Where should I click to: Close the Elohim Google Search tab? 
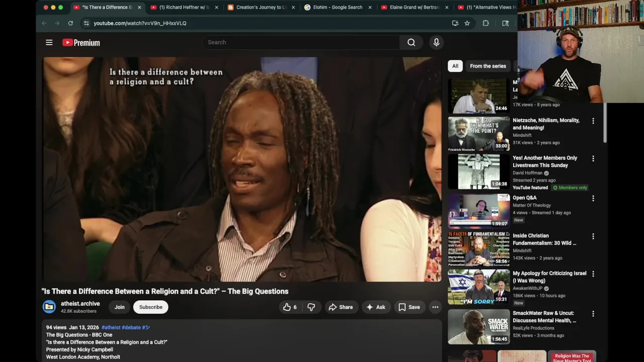click(x=370, y=8)
